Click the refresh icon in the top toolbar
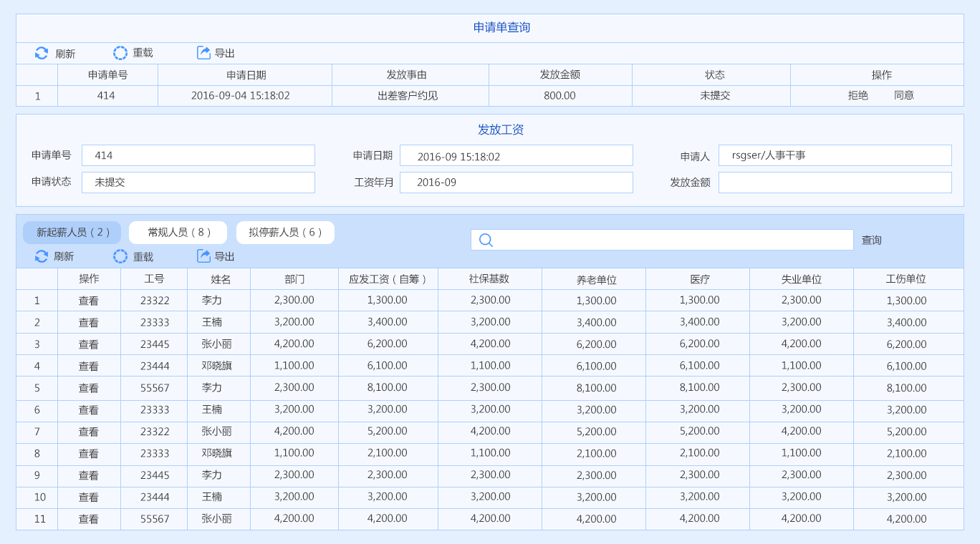The image size is (980, 544). click(42, 53)
